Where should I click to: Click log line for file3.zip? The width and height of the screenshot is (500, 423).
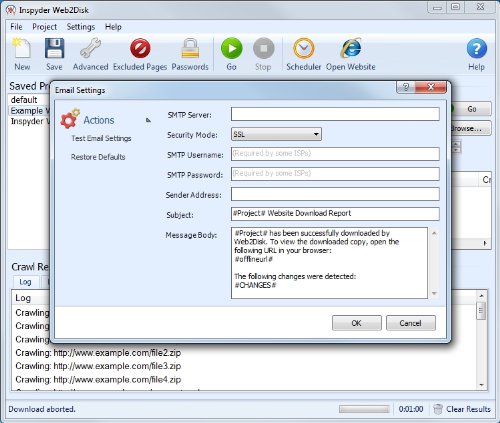point(98,366)
